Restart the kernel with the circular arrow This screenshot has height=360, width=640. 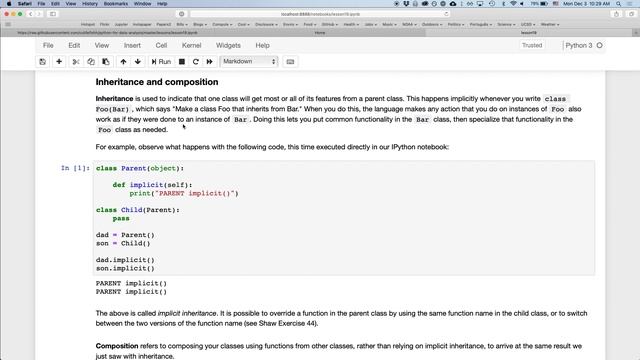(x=196, y=62)
